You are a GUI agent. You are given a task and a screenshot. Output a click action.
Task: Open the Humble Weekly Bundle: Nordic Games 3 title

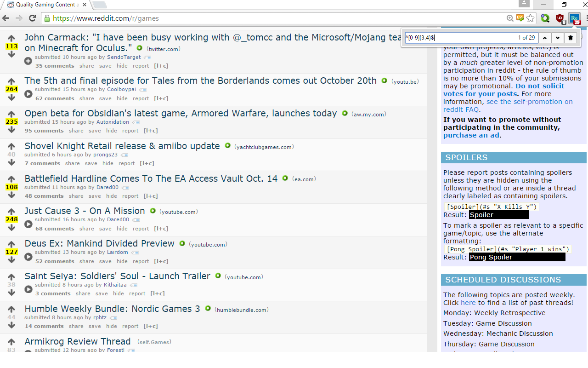113,309
